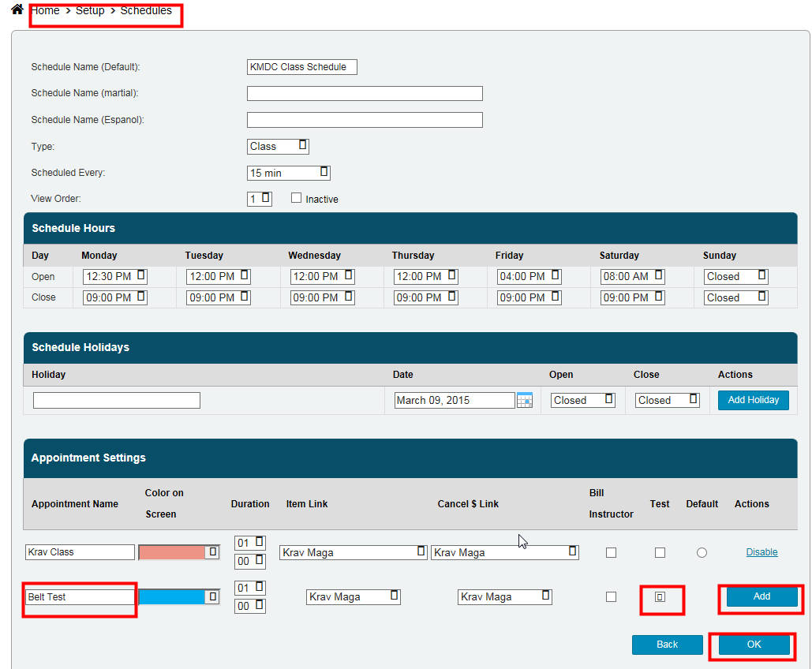Toggle the Inactive checkbox
The width and height of the screenshot is (812, 669).
pyautogui.click(x=297, y=199)
